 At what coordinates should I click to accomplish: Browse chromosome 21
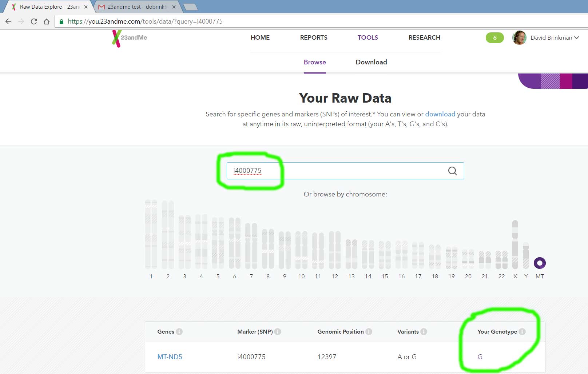coord(485,260)
